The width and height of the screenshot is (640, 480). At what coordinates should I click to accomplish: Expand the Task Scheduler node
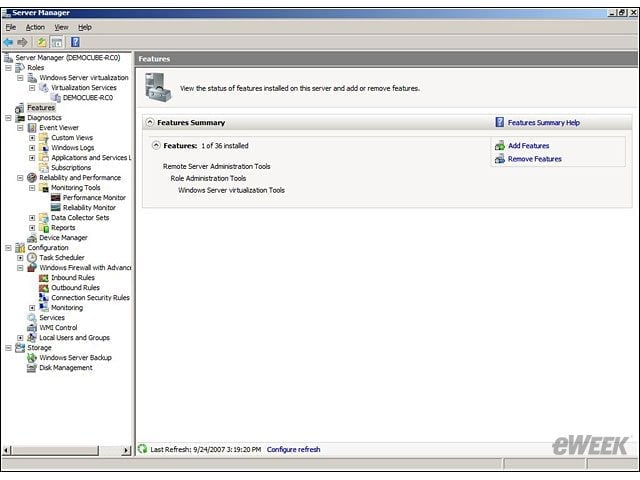click(20, 258)
